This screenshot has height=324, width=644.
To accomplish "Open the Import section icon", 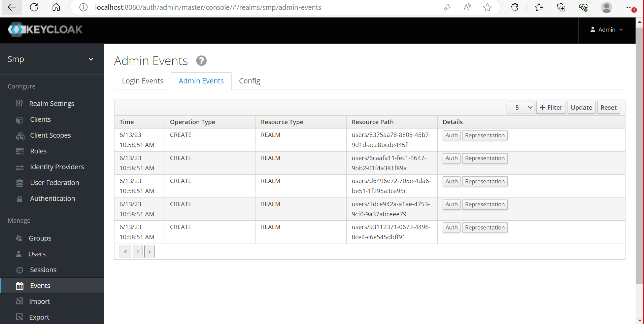I will tap(20, 301).
